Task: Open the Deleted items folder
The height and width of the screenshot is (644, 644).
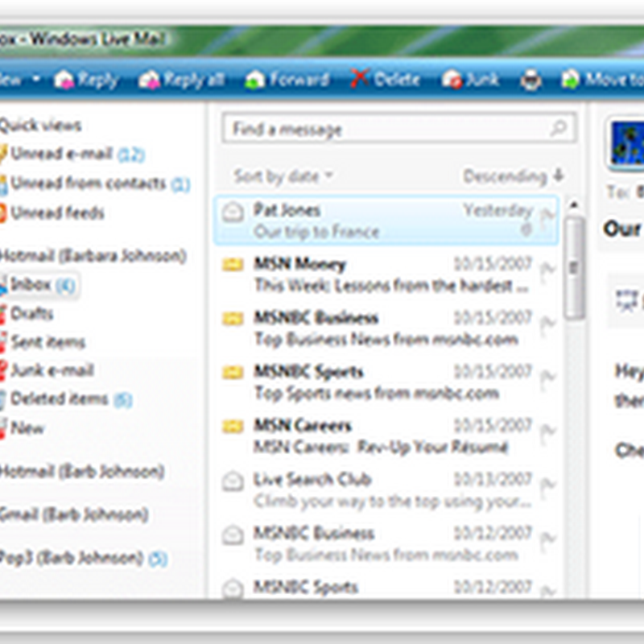Action: point(66,399)
